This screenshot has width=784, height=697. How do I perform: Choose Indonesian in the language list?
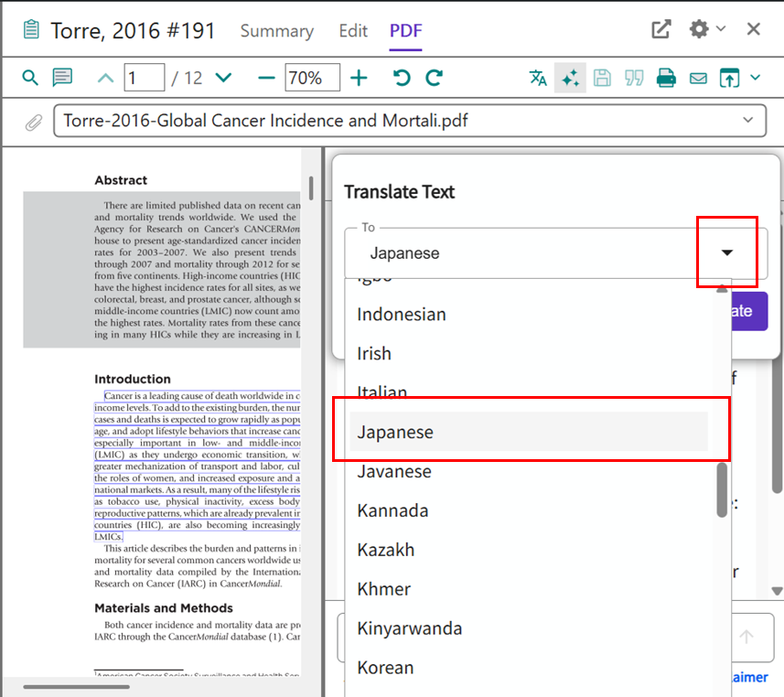coord(402,314)
